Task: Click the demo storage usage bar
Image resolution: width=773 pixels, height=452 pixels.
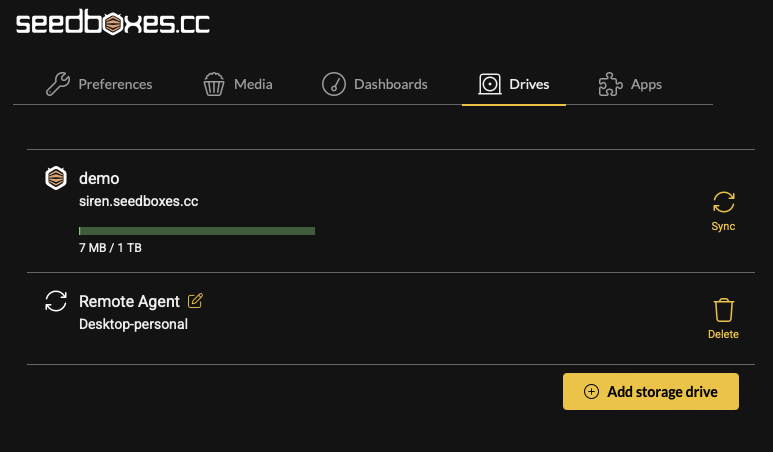Action: tap(197, 231)
